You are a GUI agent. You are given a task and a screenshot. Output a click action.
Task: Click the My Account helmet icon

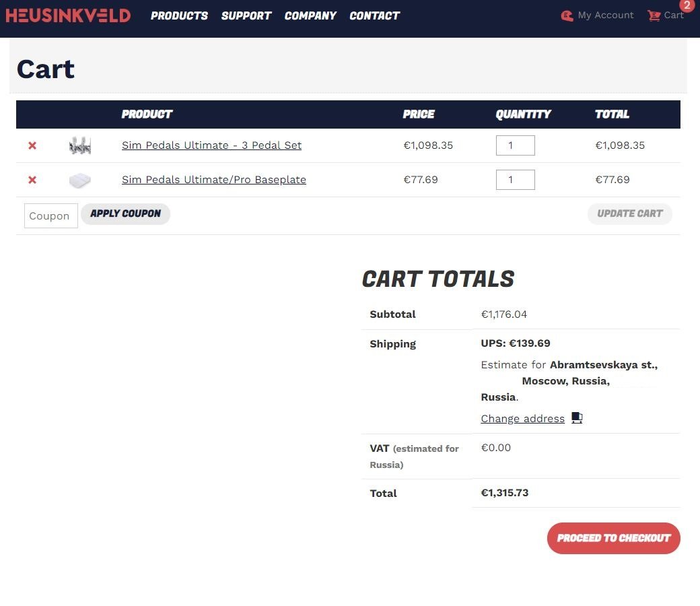[567, 15]
